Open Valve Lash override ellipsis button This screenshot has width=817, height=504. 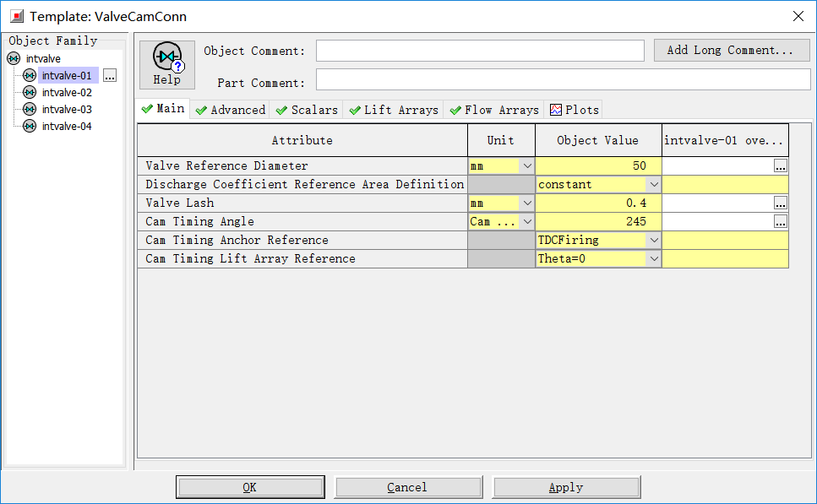point(780,203)
